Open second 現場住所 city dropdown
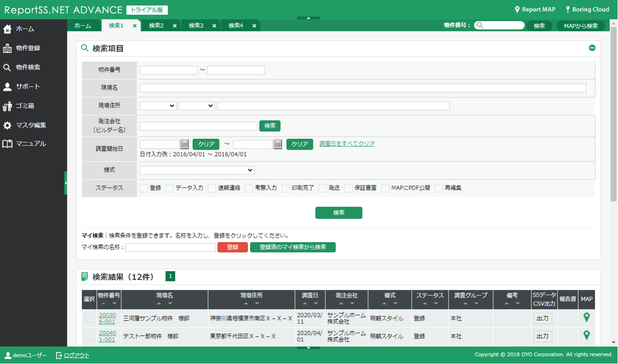This screenshot has width=618, height=364. (x=196, y=106)
